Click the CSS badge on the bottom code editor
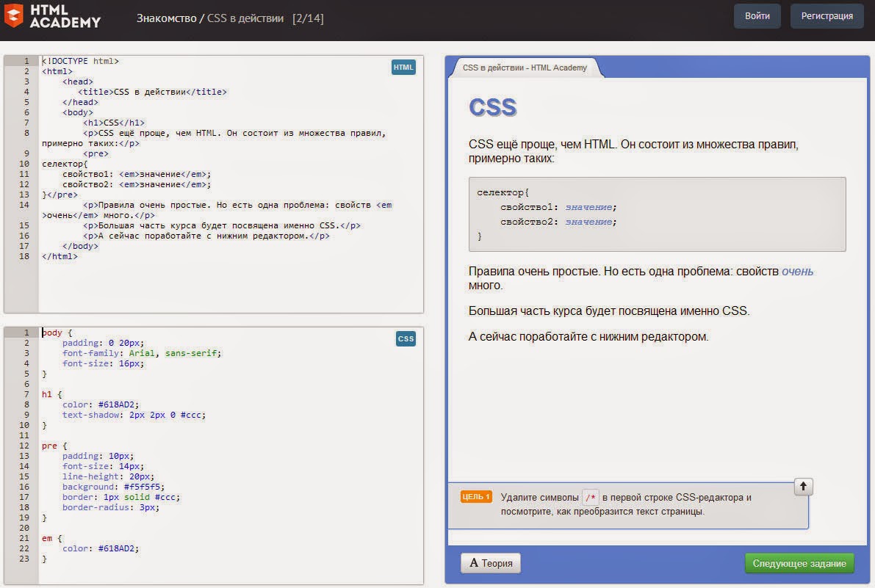Screen dimensions: 875x588 406,338
